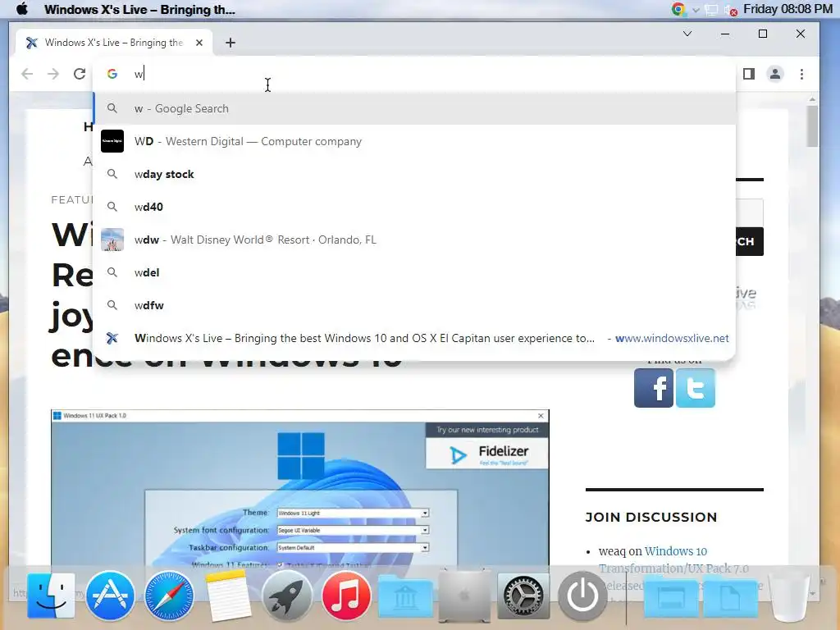Open Finder from the dock
This screenshot has width=840, height=630.
click(51, 596)
